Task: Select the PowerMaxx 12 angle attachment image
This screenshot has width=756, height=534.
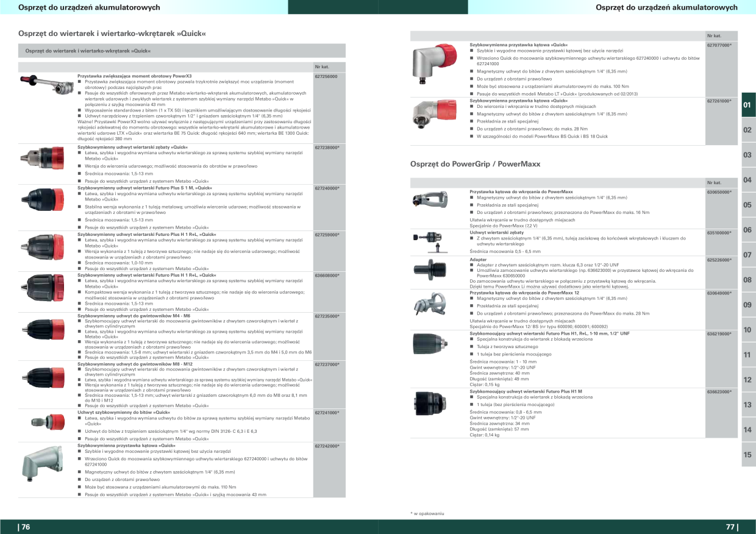Action: point(431,302)
